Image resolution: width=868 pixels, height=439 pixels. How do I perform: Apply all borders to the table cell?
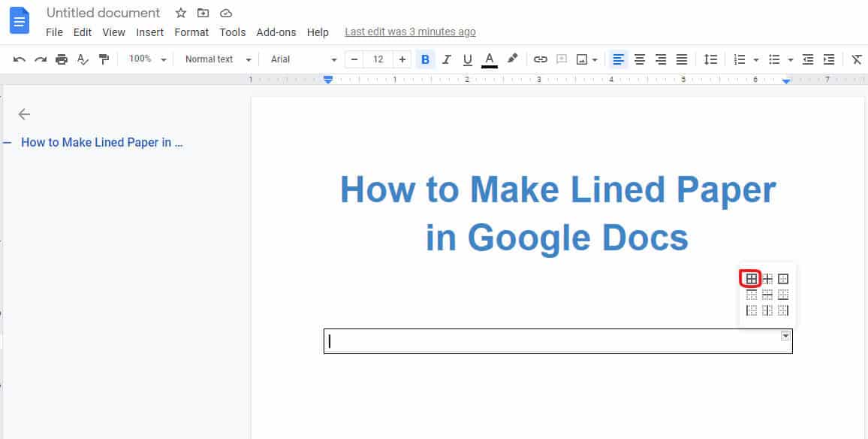pos(751,279)
